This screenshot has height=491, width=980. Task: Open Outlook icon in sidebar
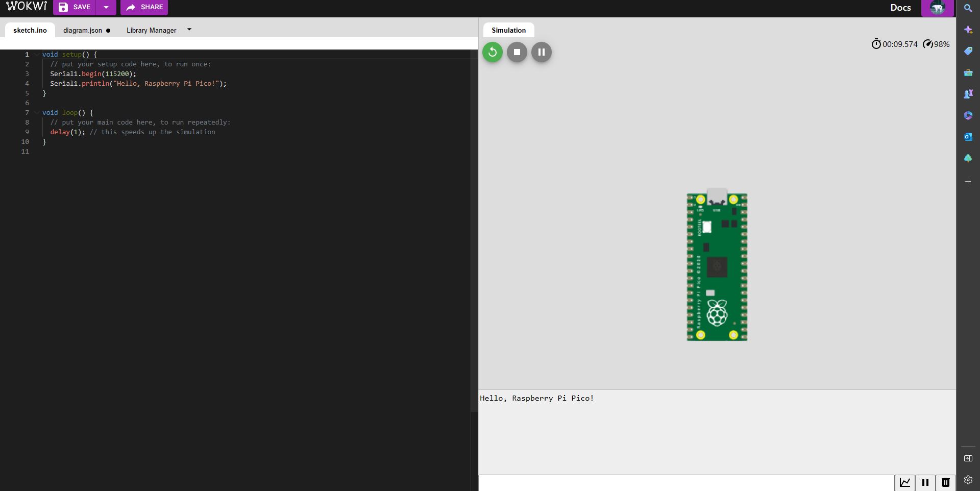click(968, 137)
